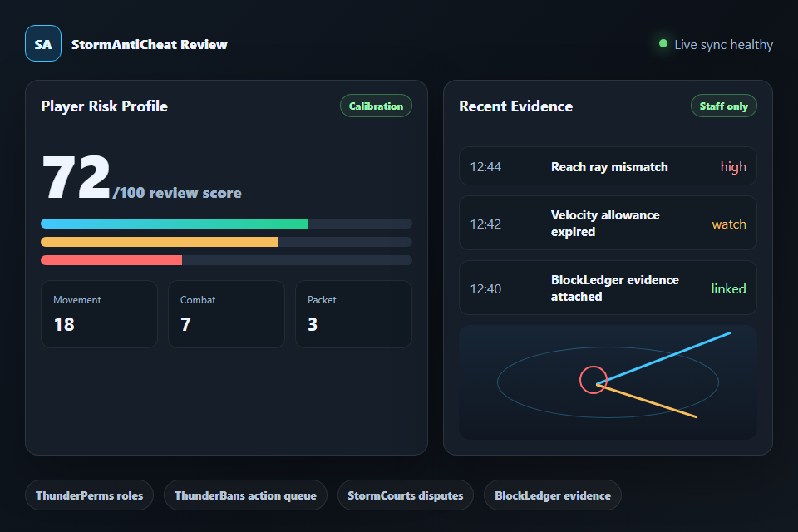Viewport: 798px width, 532px height.
Task: Open the BlockLedger evidence attached row
Action: (608, 288)
